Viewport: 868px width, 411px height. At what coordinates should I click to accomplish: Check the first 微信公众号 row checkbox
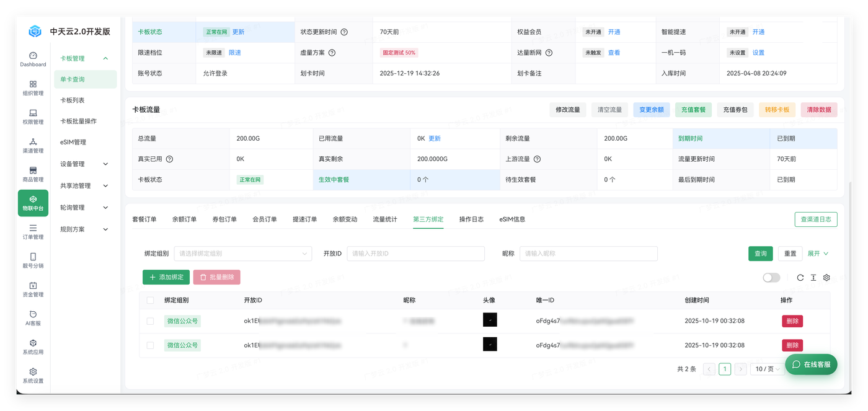(150, 321)
